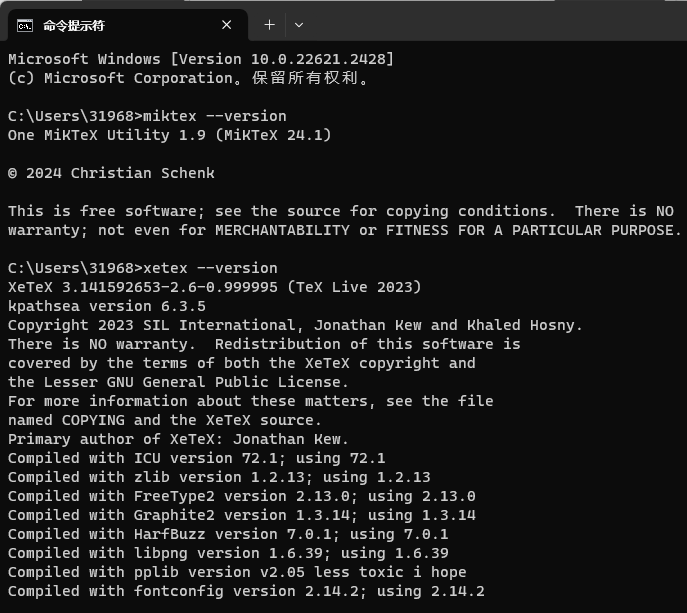Click the 'miktex --version' command text
This screenshot has height=613, width=687.
[x=214, y=116]
